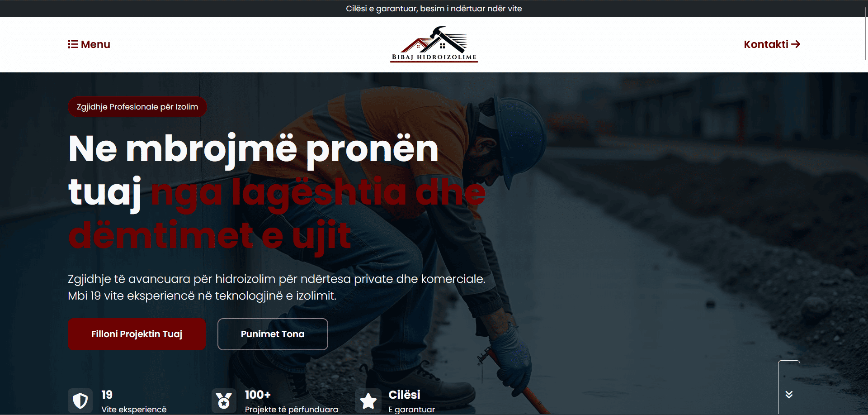The height and width of the screenshot is (415, 868).
Task: Click the shield icon for experience
Action: 80,401
